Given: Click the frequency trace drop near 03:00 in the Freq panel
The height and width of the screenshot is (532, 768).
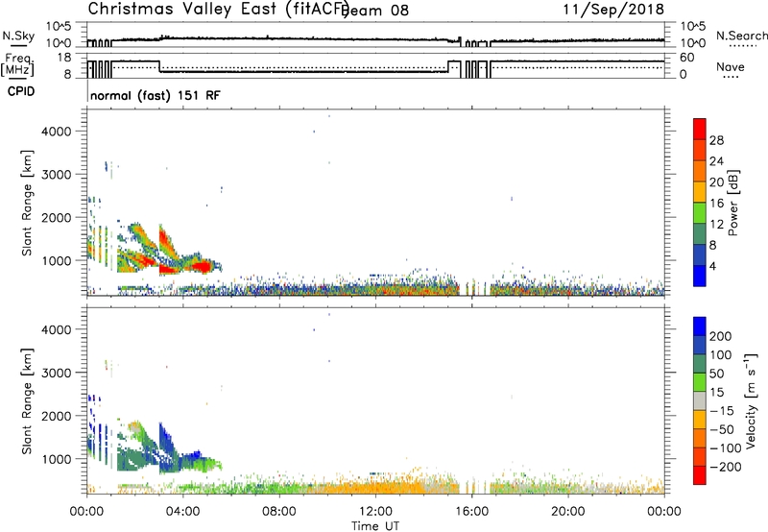Looking at the screenshot, I should tap(159, 66).
